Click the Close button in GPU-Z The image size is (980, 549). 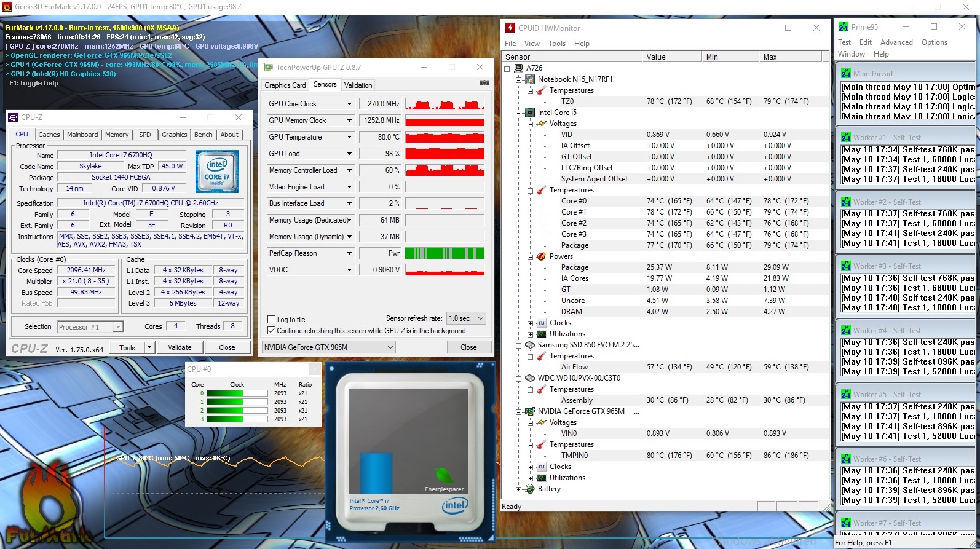[468, 347]
